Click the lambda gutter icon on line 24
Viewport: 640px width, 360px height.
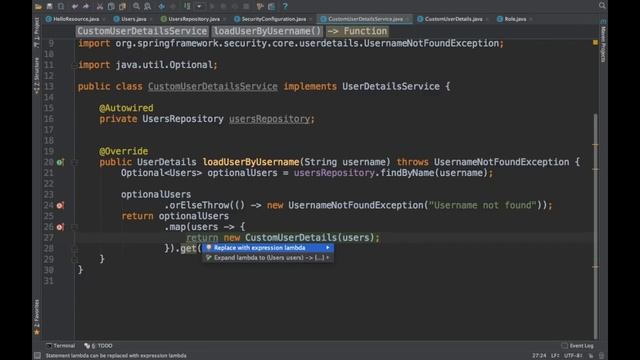coord(60,205)
